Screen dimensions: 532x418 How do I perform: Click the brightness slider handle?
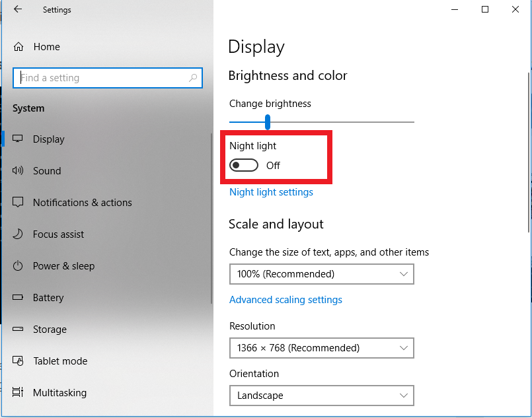click(268, 122)
